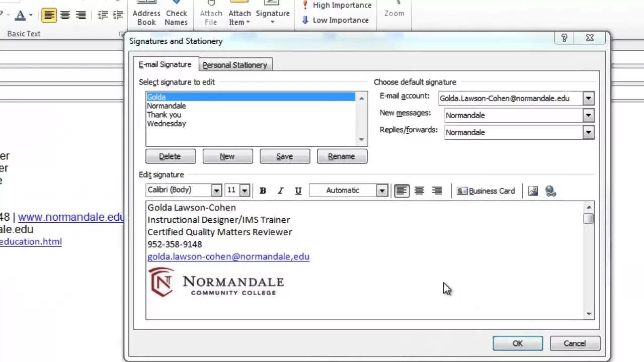Click the ribbon font color button

point(20,15)
